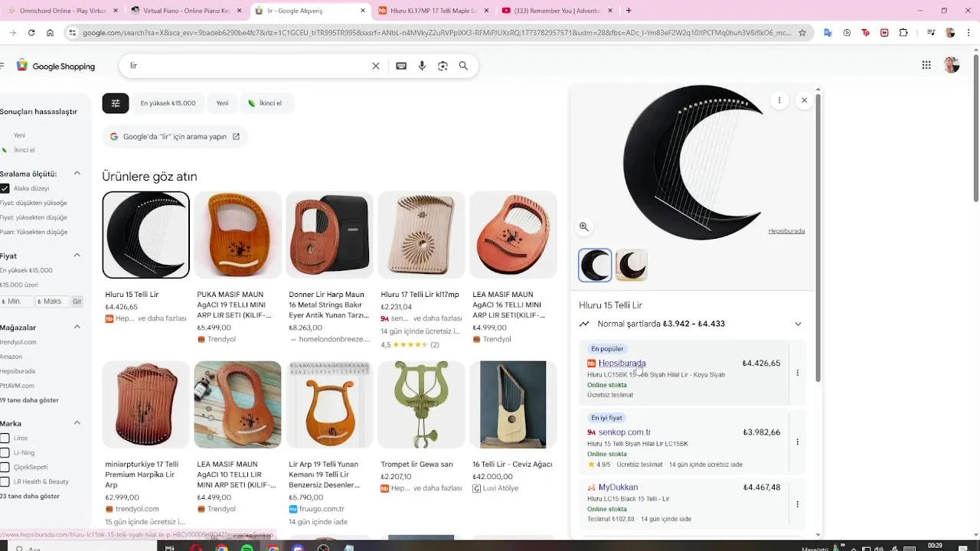Open a new browser tab
980x551 pixels.
coord(629,11)
